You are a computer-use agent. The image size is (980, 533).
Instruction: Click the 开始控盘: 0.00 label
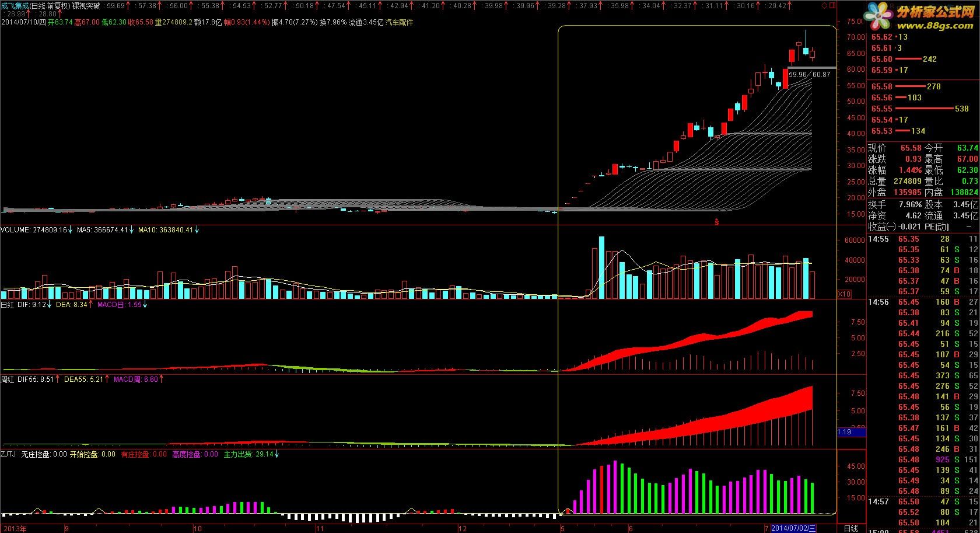tap(92, 454)
